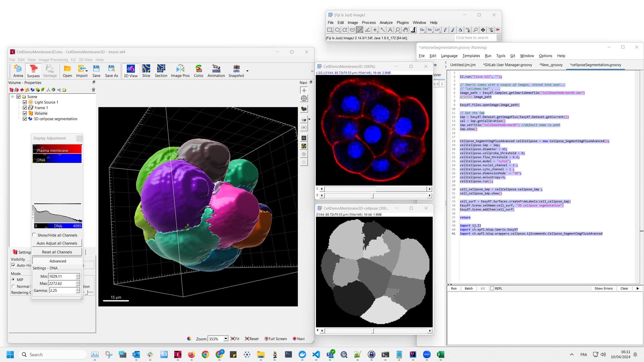Open the Snapshot tool in Imaris
The image size is (644, 362).
coord(236,70)
